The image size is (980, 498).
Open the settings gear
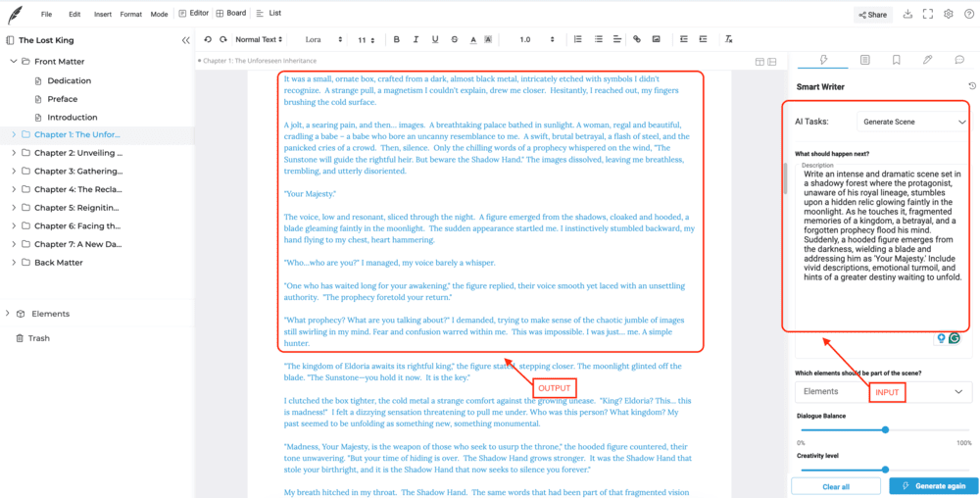tap(948, 14)
